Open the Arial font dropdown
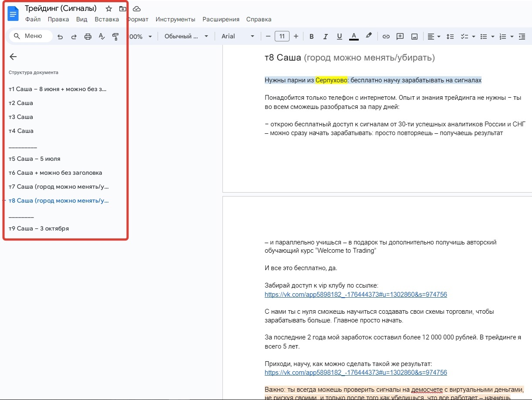 click(x=238, y=37)
